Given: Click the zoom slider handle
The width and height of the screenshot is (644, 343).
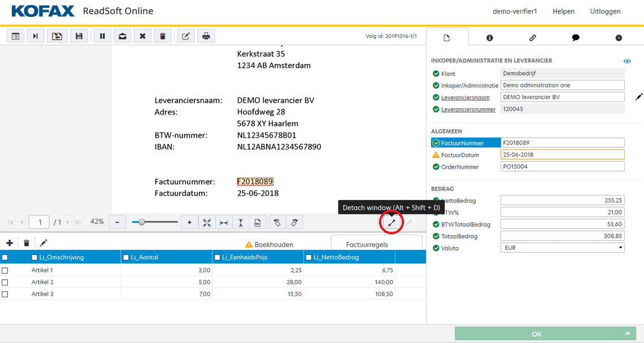Looking at the screenshot, I should (x=141, y=222).
